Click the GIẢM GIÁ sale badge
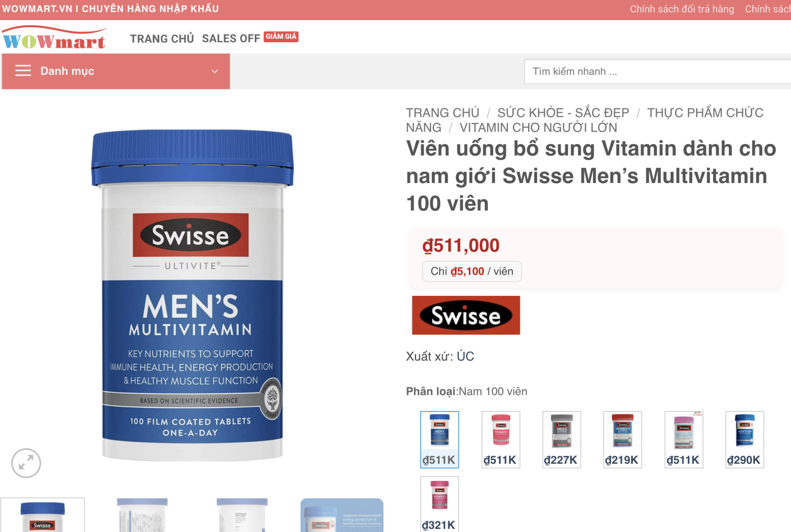Viewport: 791px width, 532px height. [x=281, y=37]
